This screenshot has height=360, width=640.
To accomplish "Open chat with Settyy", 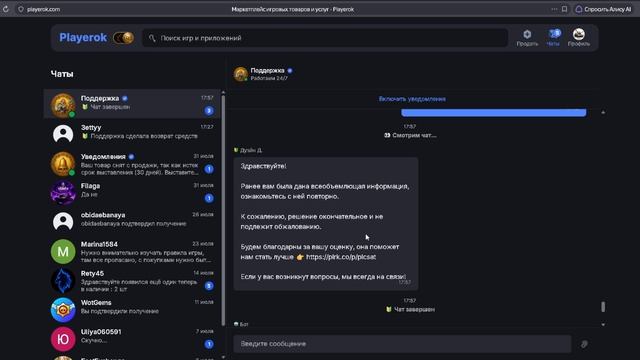I will click(132, 133).
